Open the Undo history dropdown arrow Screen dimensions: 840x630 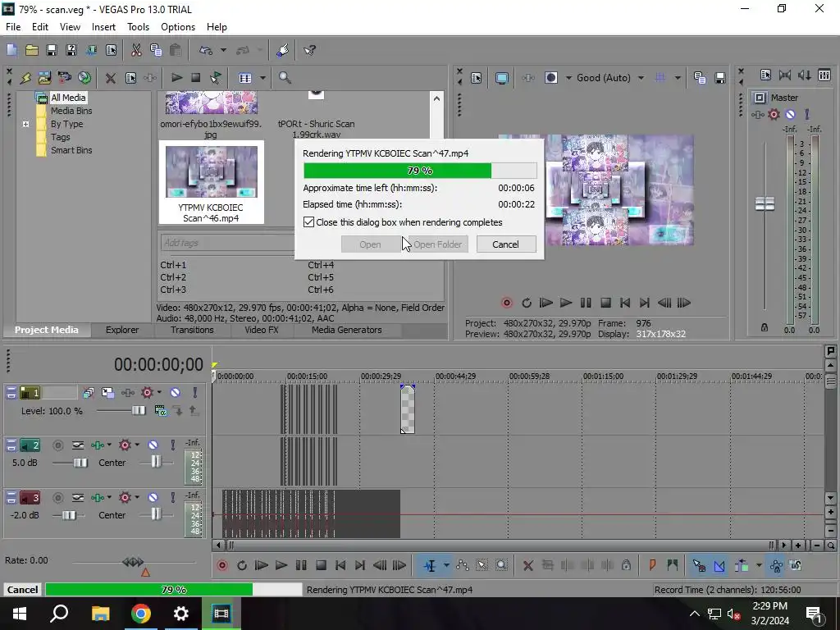click(x=223, y=50)
